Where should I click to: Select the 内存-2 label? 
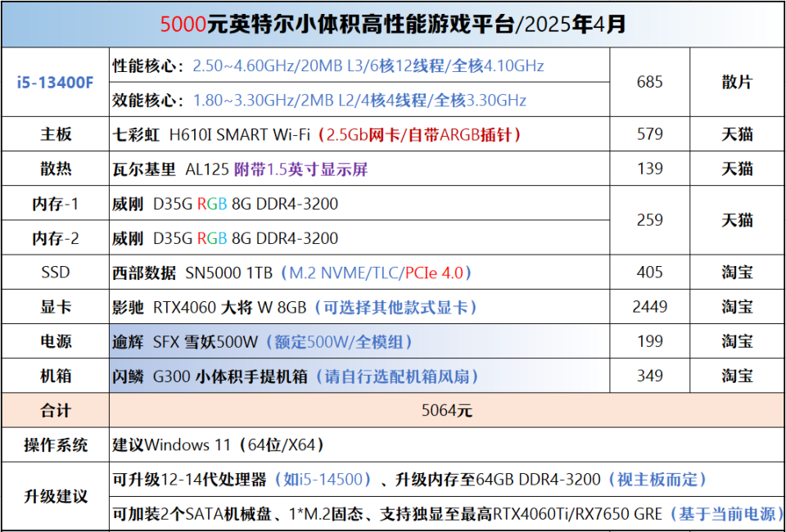(x=55, y=238)
